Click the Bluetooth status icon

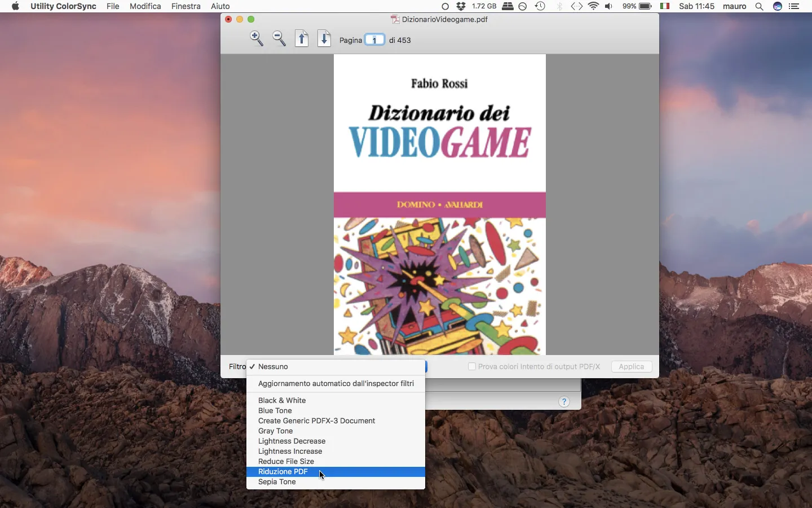(559, 6)
